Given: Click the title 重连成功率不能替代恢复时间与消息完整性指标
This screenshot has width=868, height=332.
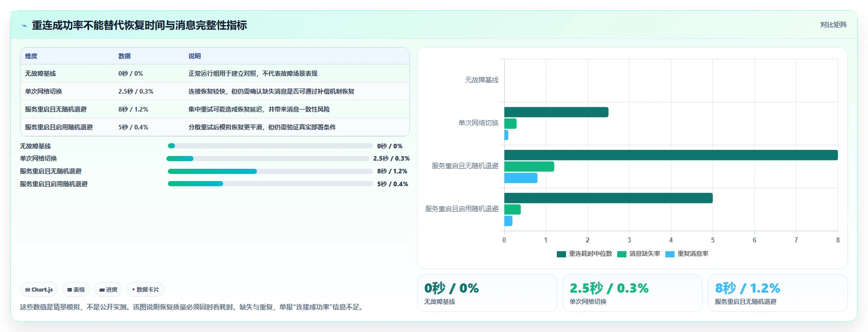Looking at the screenshot, I should [x=139, y=26].
